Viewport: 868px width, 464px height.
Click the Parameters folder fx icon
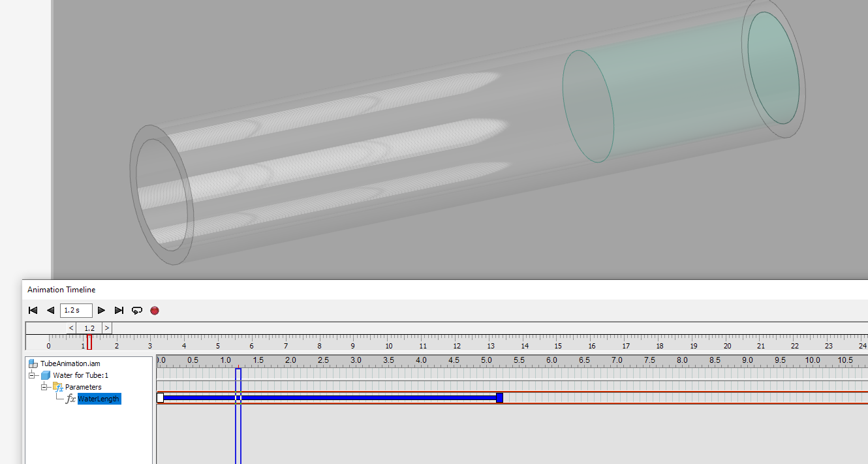[59, 386]
